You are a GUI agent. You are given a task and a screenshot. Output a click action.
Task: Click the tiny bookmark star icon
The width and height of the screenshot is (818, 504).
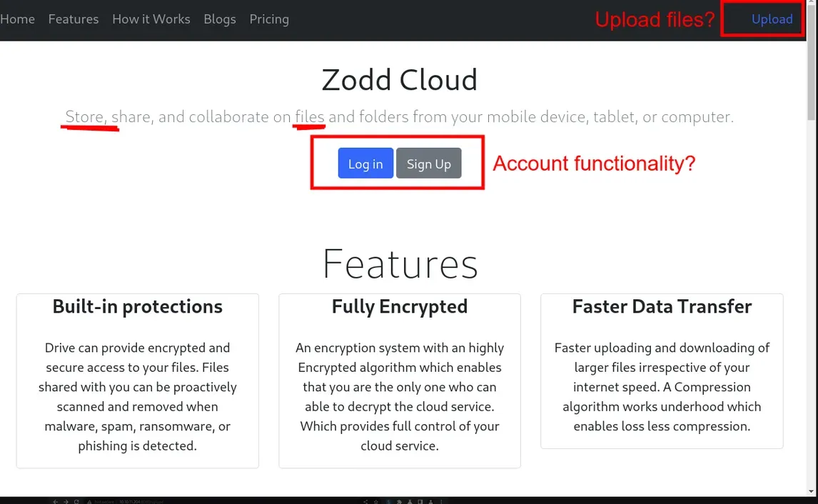375,501
